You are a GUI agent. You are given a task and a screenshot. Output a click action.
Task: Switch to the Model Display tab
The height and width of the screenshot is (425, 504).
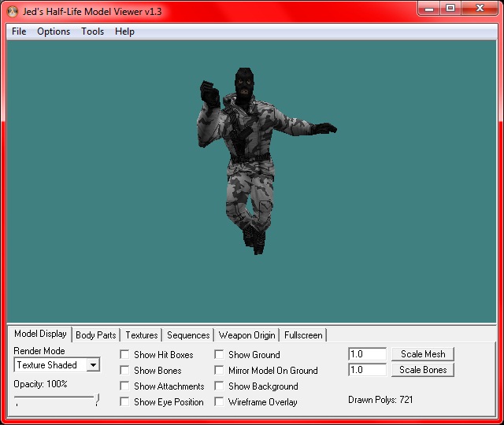pyautogui.click(x=40, y=334)
